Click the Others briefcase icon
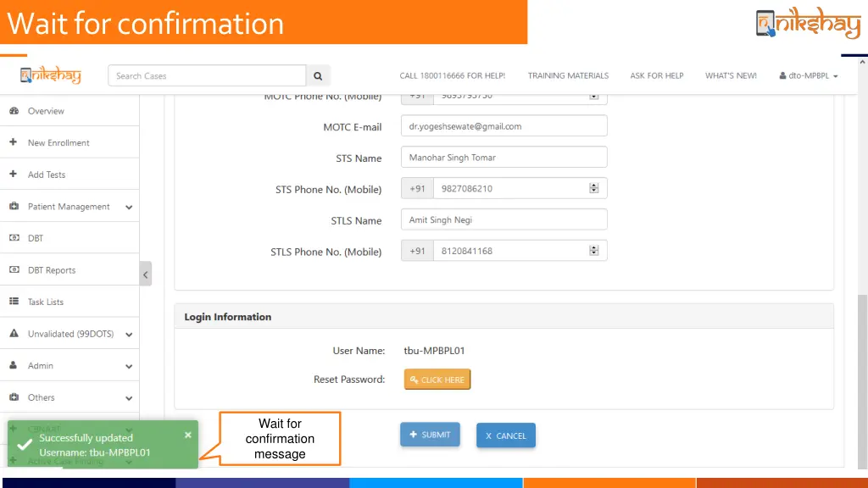The width and height of the screenshot is (868, 488). coord(14,396)
